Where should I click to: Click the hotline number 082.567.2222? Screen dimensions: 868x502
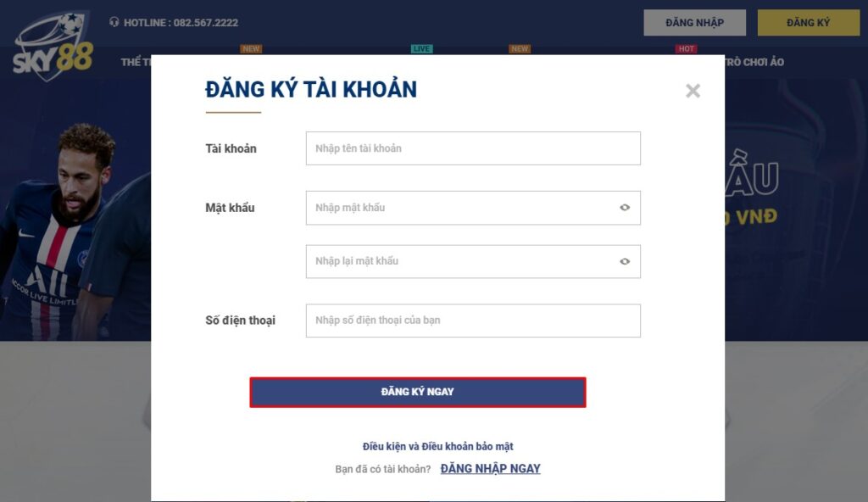click(x=206, y=23)
